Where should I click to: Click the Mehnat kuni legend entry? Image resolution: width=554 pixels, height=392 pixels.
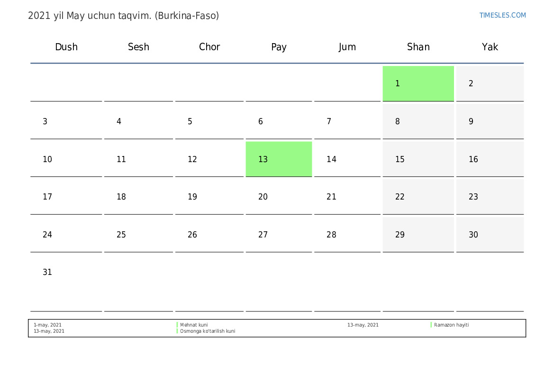click(194, 325)
